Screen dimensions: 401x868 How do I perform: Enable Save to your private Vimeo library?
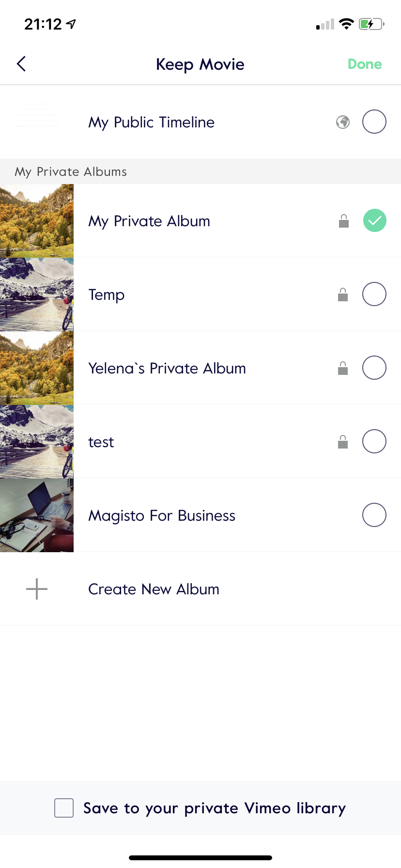(x=64, y=808)
